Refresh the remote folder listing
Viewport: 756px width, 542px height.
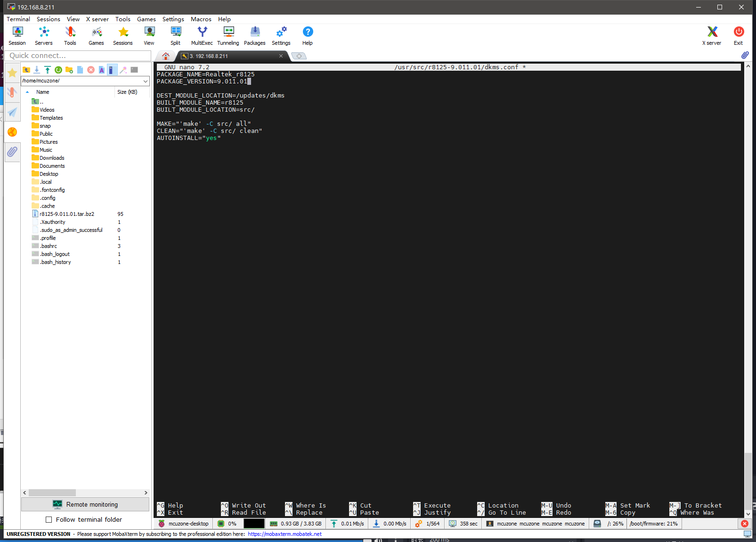tap(58, 70)
